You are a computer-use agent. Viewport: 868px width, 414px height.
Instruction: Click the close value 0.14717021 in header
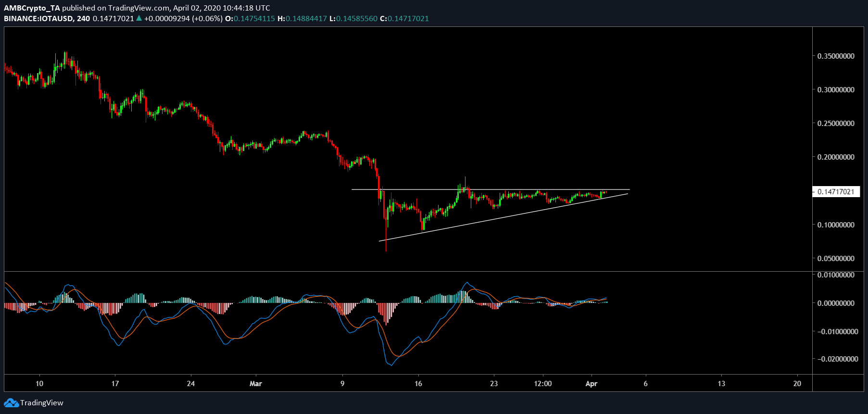408,18
